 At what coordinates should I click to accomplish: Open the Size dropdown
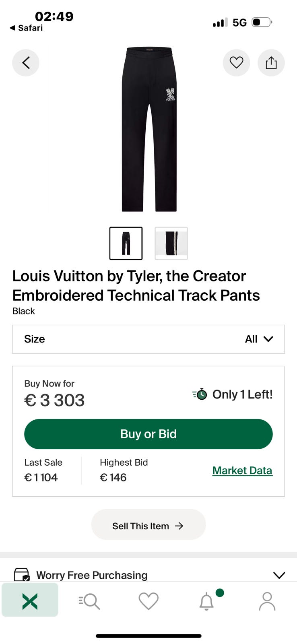tap(148, 339)
